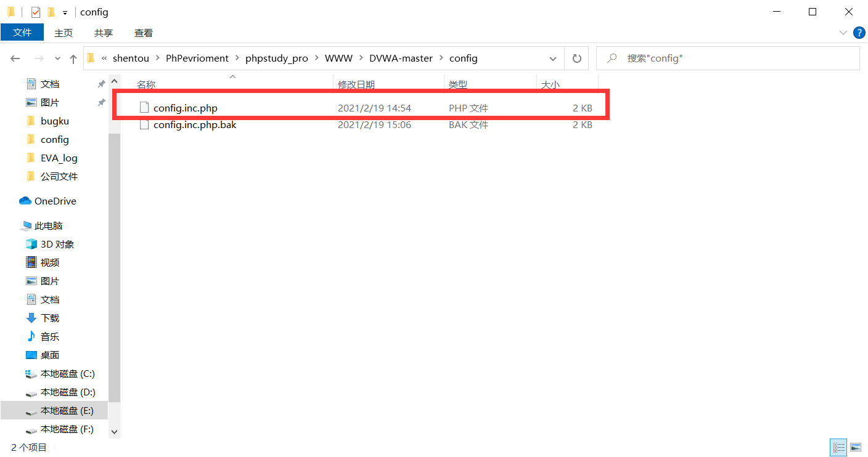Image resolution: width=868 pixels, height=457 pixels.
Task: Click the DVWA-master breadcrumb segment
Action: (x=401, y=59)
